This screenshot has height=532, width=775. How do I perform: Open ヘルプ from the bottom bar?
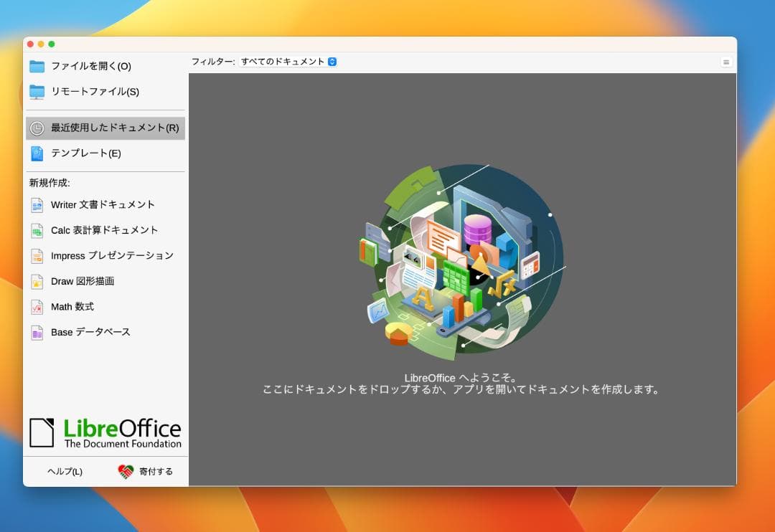pos(66,472)
